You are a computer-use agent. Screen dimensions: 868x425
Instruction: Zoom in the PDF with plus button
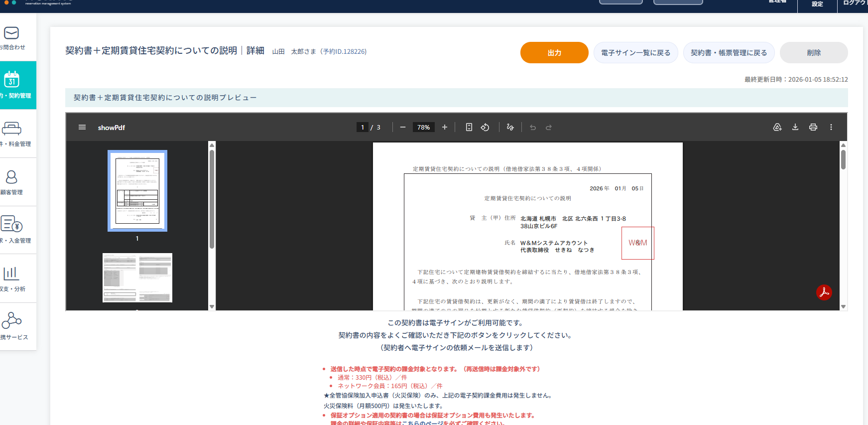pyautogui.click(x=445, y=127)
